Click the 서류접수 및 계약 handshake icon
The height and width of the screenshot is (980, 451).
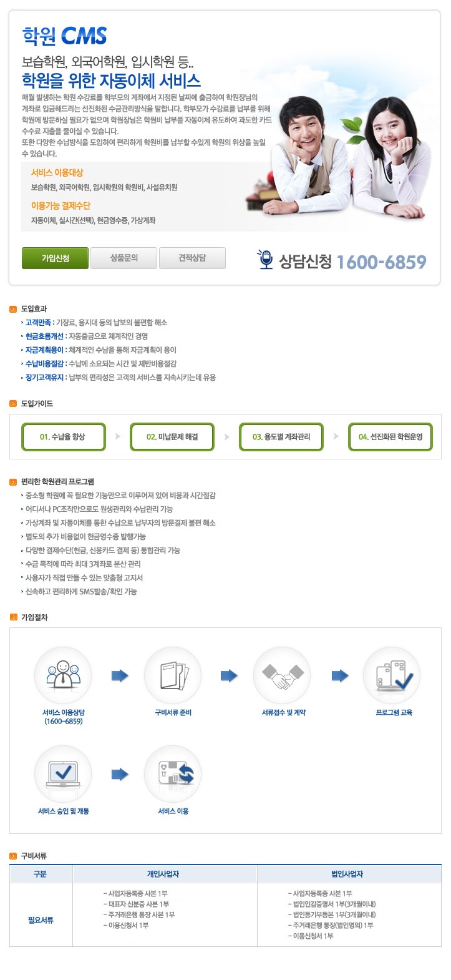click(x=282, y=676)
